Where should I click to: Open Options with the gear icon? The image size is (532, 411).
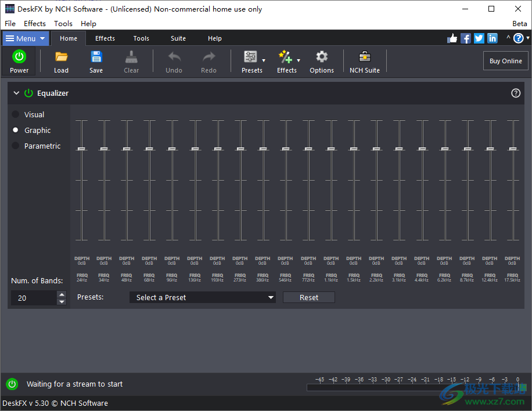tap(321, 56)
